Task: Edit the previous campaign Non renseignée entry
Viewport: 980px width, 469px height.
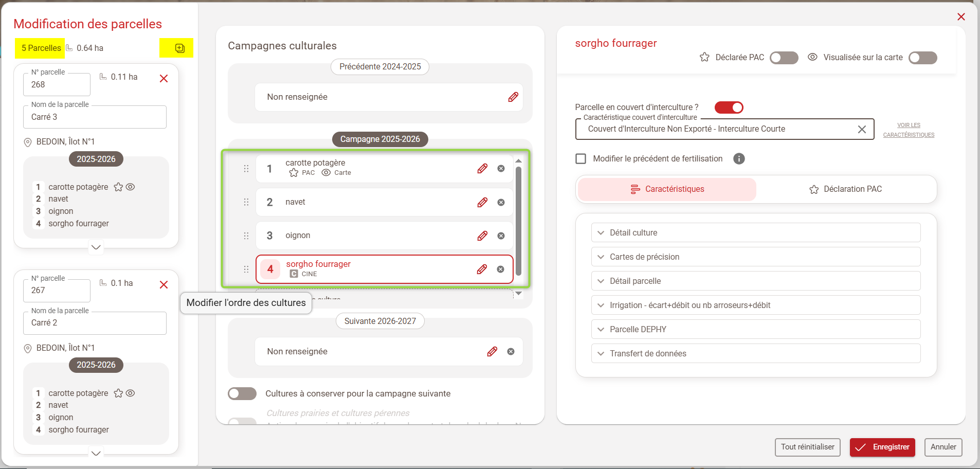Action: (x=513, y=97)
